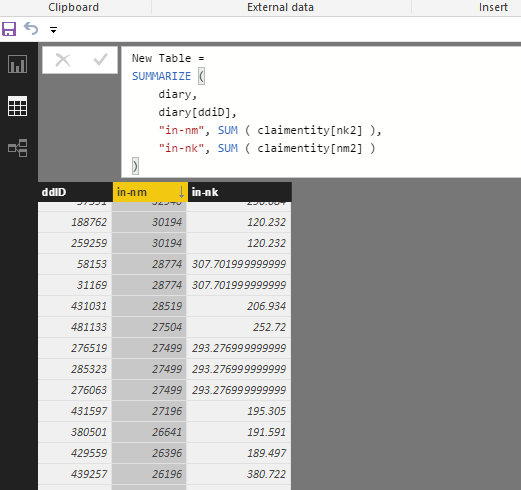521x490 pixels.
Task: Select in-nk cell with value 189.497
Action: [x=239, y=453]
